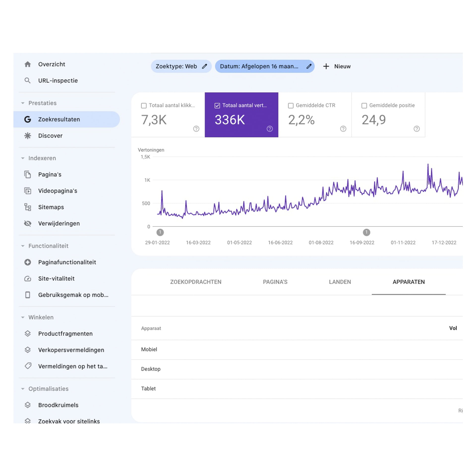Open the ZOEKOPDRACHTEN tab
The height and width of the screenshot is (476, 476).
pos(196,282)
